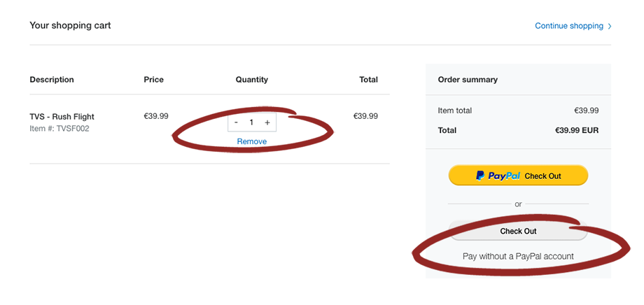Click the Pay without a PayPal account text

pyautogui.click(x=518, y=257)
